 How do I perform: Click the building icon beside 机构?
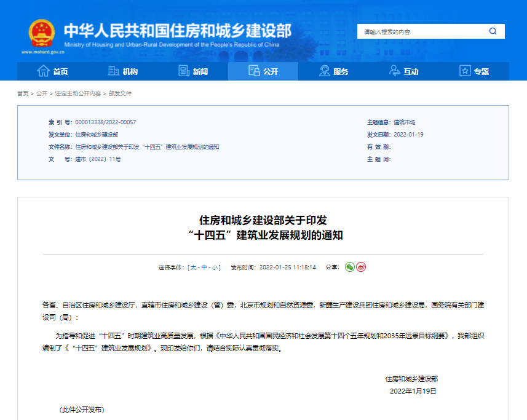113,71
